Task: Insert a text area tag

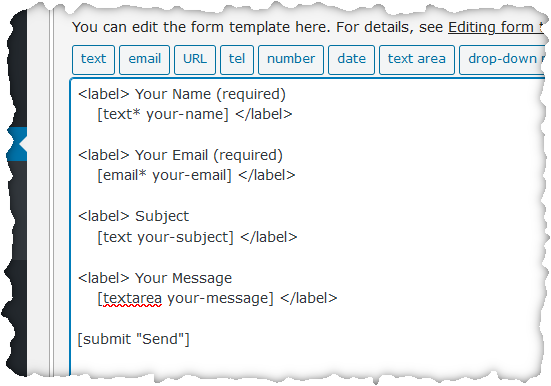Action: [x=417, y=59]
